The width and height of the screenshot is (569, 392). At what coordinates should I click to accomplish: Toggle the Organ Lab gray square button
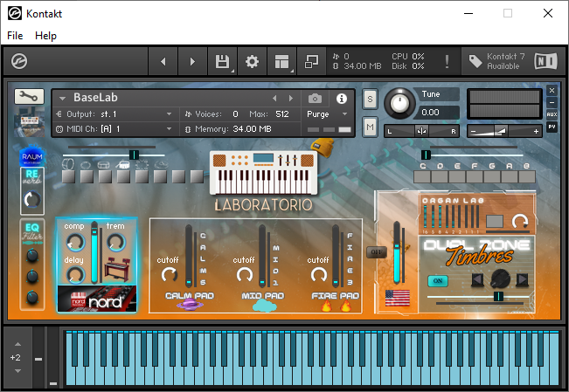pos(495,221)
